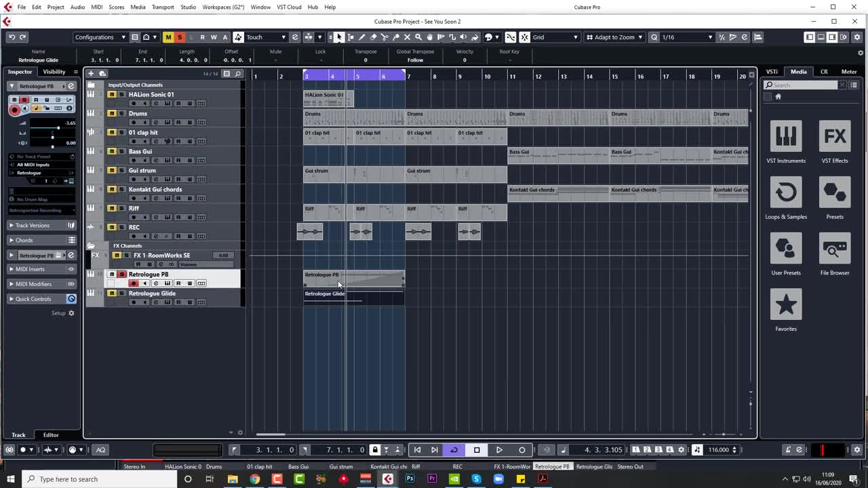Select the Range Selection tool

tap(351, 37)
